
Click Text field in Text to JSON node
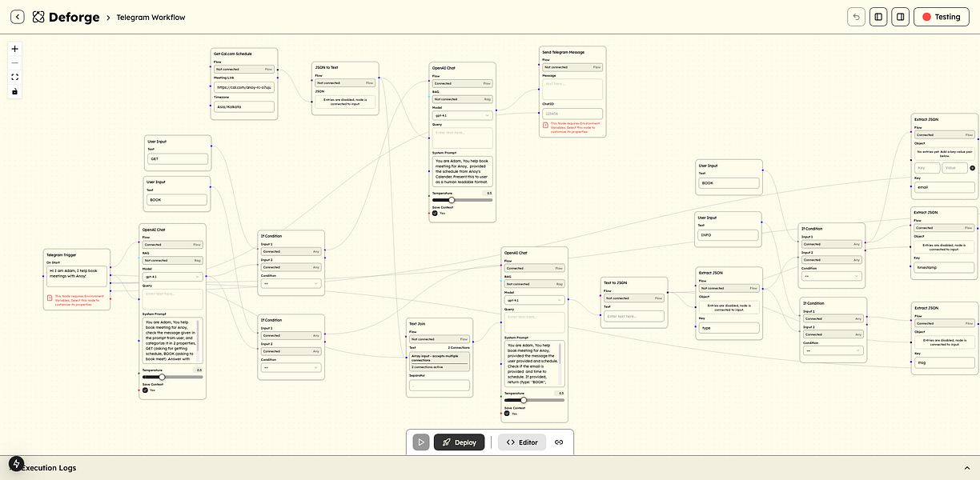(634, 316)
